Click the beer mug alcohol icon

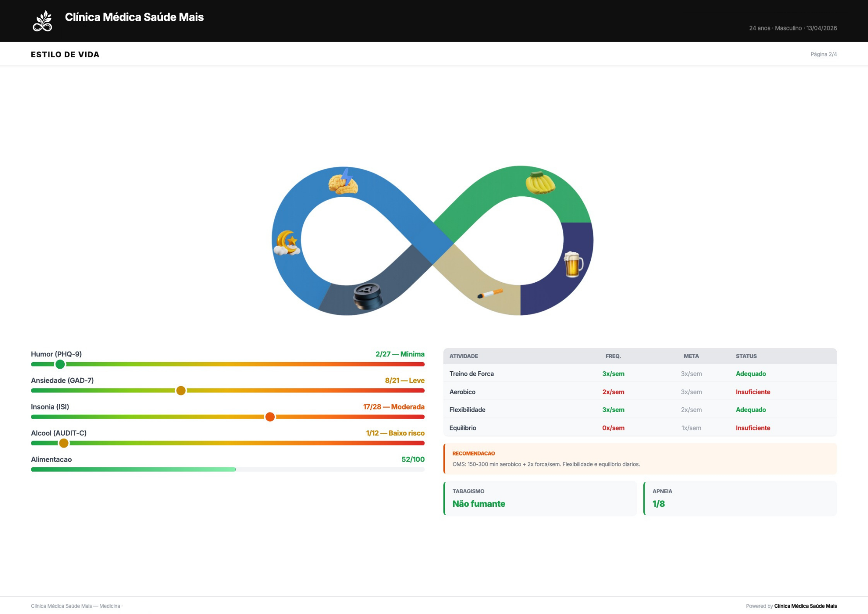(573, 264)
